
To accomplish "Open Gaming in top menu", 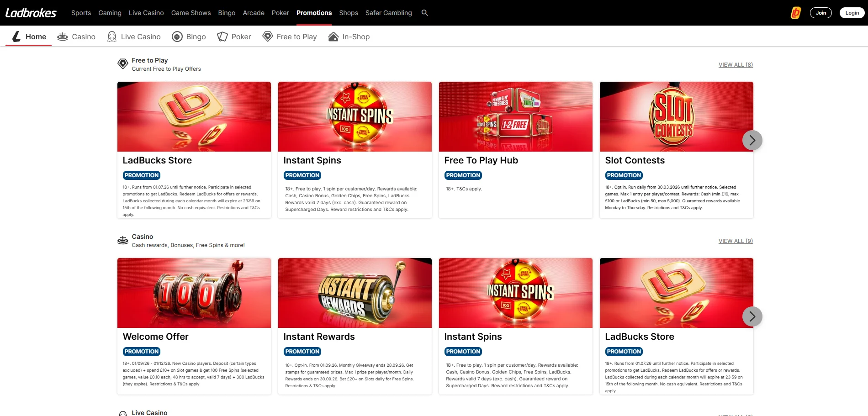I will click(110, 13).
